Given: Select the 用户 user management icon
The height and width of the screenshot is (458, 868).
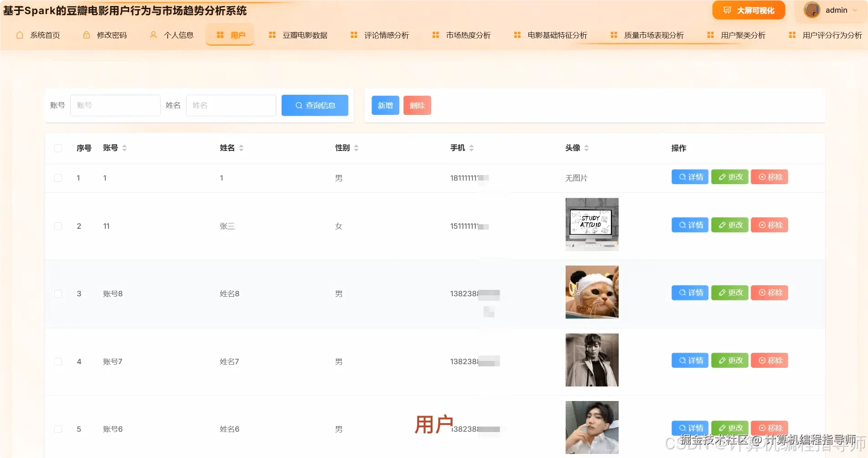Looking at the screenshot, I should [x=220, y=35].
